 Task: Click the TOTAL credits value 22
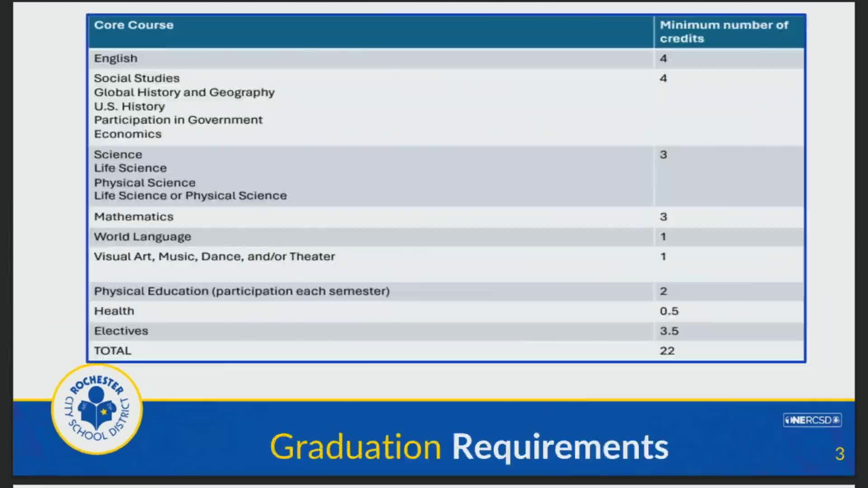click(667, 351)
